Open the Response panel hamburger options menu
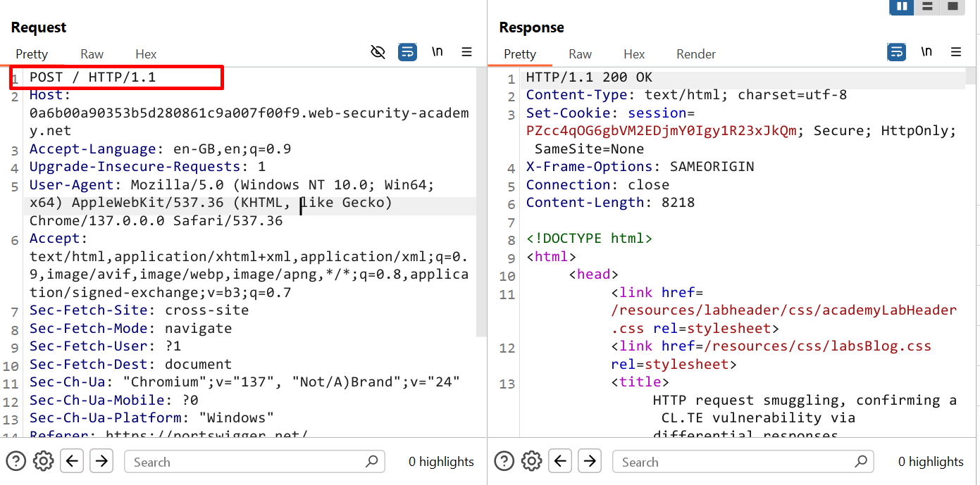 point(956,52)
